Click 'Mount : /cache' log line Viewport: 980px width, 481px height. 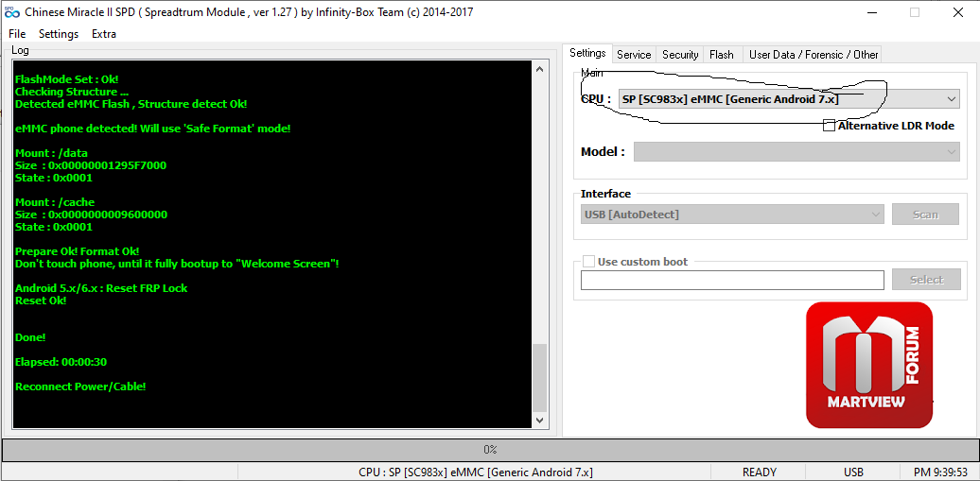[54, 202]
